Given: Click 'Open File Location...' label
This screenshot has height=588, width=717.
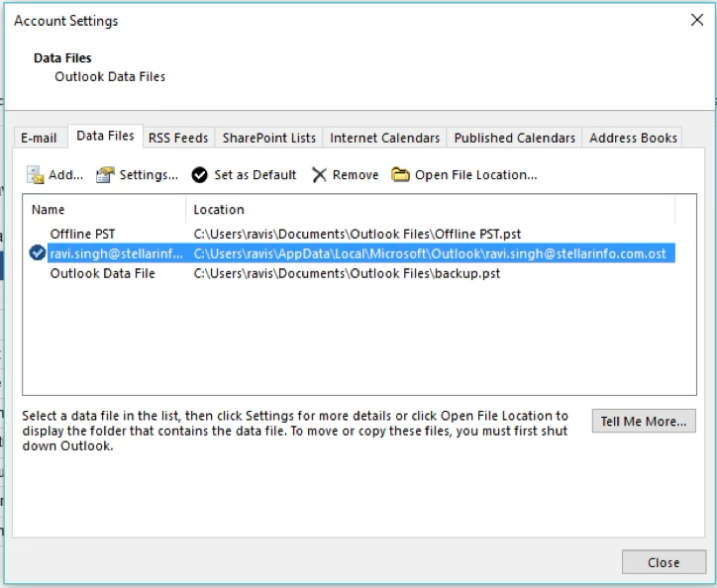Looking at the screenshot, I should [x=476, y=175].
